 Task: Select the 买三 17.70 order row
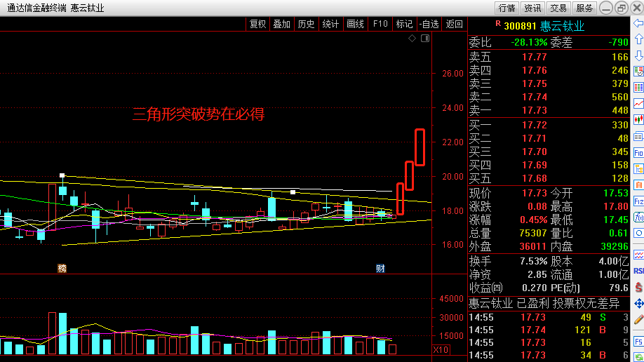pyautogui.click(x=549, y=152)
